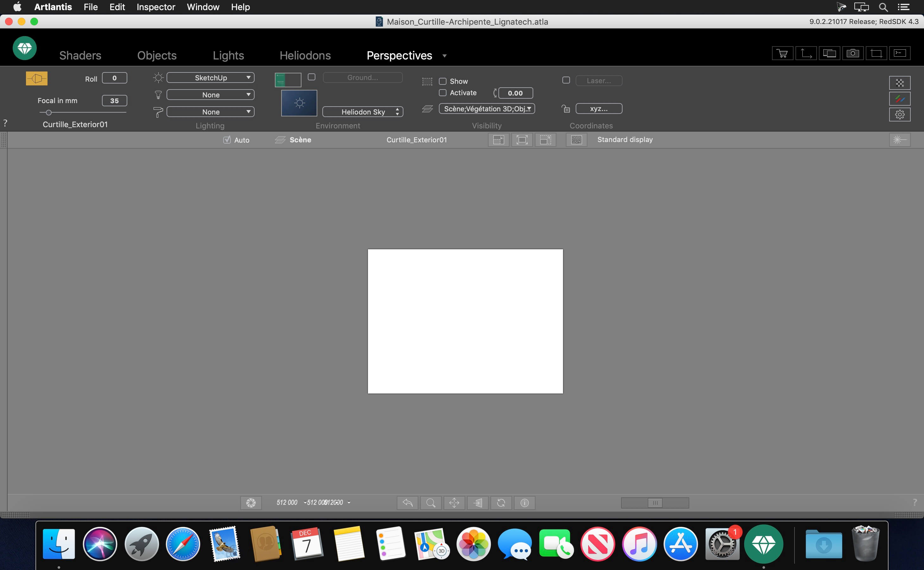Image resolution: width=924 pixels, height=570 pixels.
Task: Open the SketchUp heliodon dropdown
Action: 211,78
